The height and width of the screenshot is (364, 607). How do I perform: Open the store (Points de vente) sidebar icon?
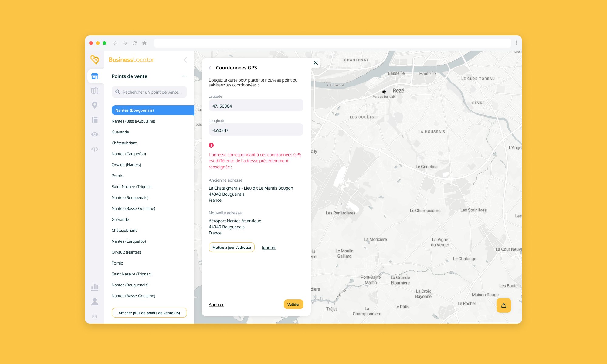click(x=95, y=76)
